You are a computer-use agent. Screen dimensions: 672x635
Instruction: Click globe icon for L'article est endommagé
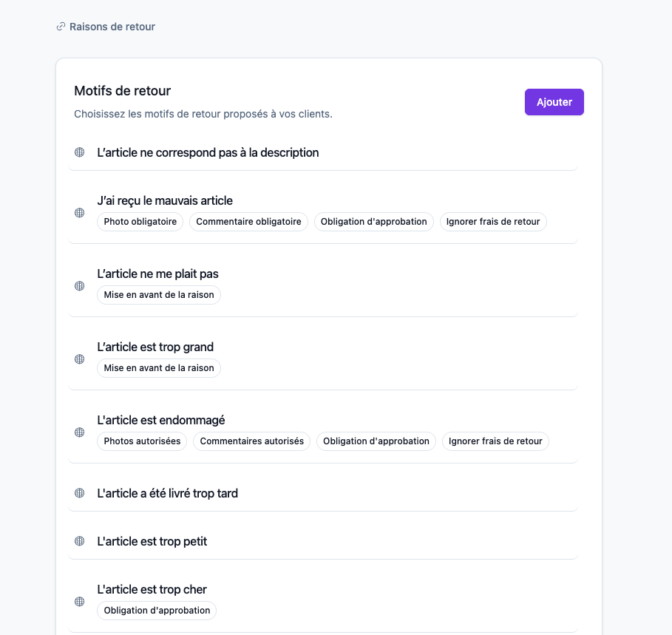79,432
